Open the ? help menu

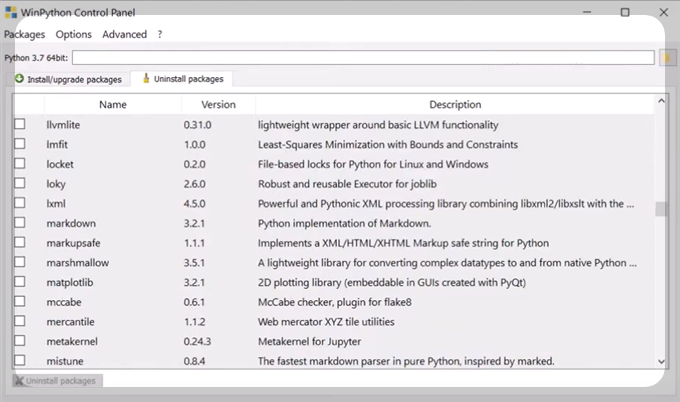click(x=160, y=34)
